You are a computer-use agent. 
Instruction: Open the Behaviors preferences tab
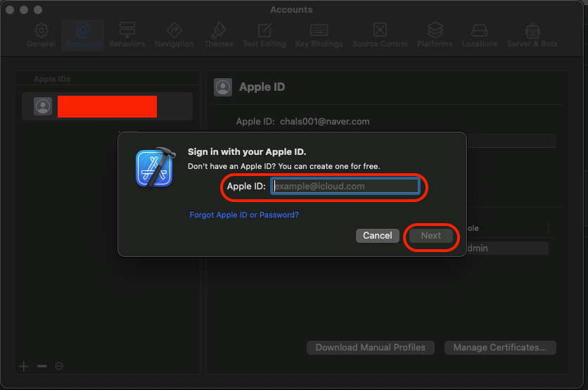[127, 35]
